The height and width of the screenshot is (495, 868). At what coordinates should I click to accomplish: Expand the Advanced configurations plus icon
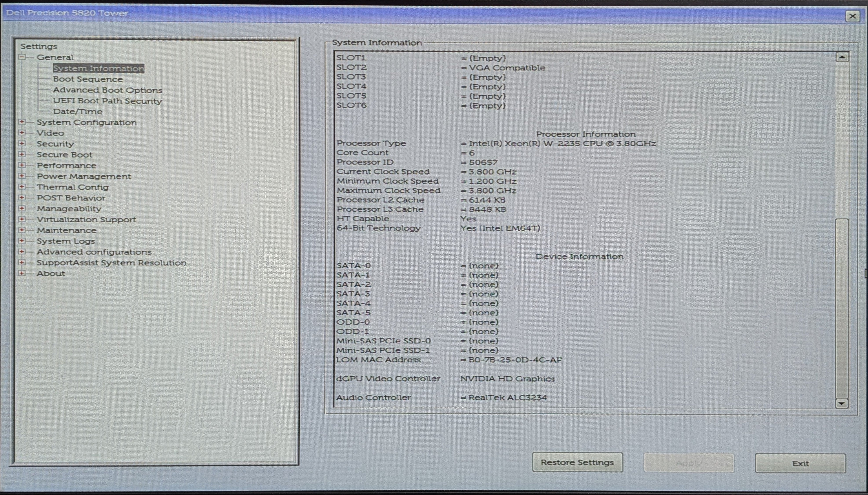(x=22, y=252)
